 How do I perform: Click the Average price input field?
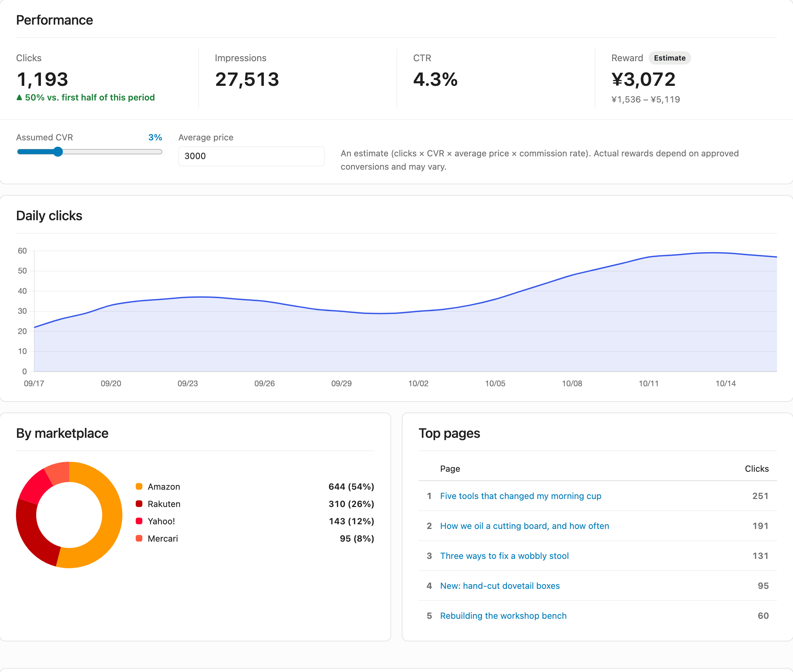[x=251, y=156]
